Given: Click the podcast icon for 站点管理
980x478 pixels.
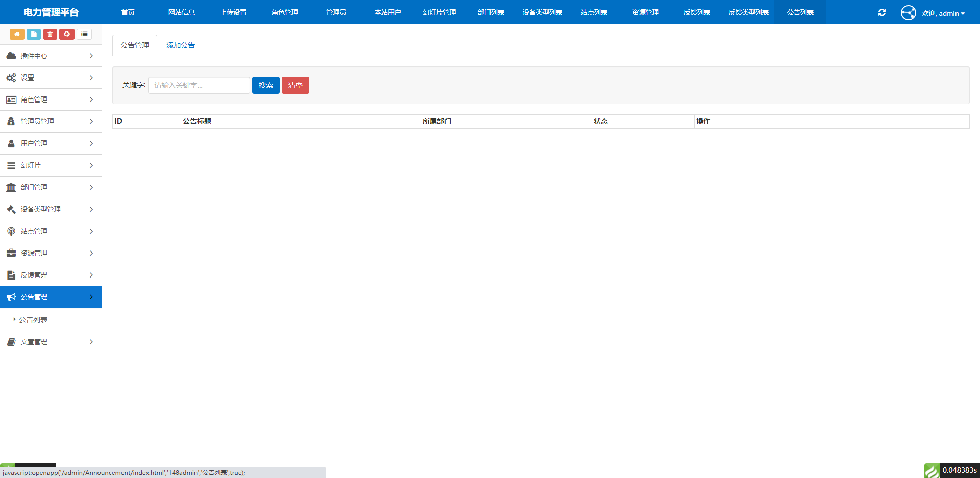Looking at the screenshot, I should tap(11, 231).
